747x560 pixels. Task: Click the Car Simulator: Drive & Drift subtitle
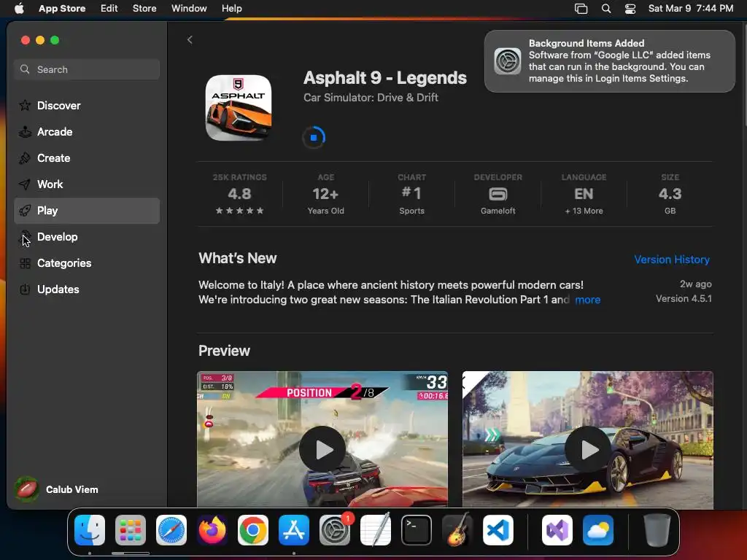(371, 98)
